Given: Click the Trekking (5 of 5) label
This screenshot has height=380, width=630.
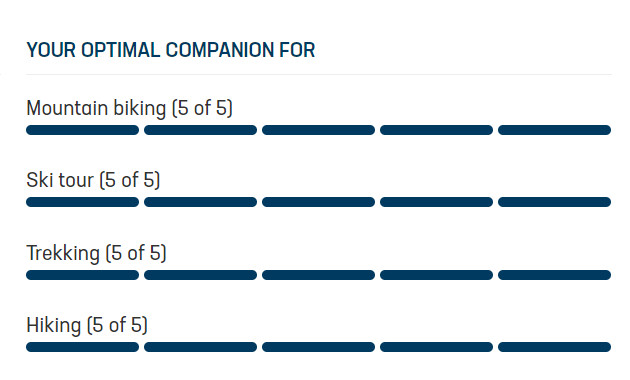Looking at the screenshot, I should tap(96, 253).
